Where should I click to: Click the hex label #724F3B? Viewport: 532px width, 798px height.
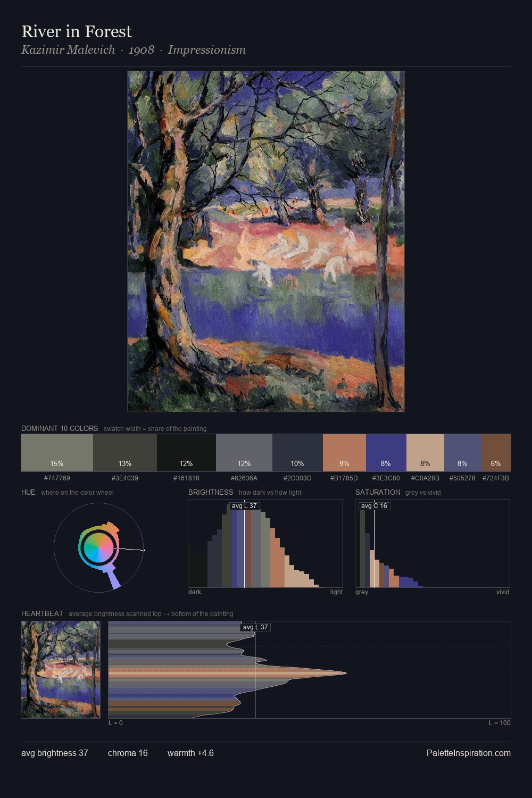click(x=496, y=478)
